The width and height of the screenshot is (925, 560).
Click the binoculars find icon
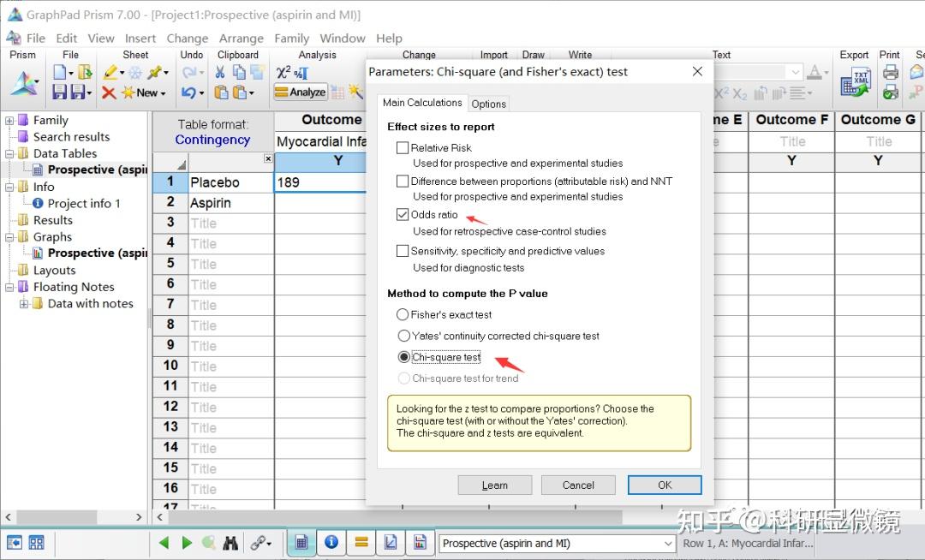coord(230,543)
